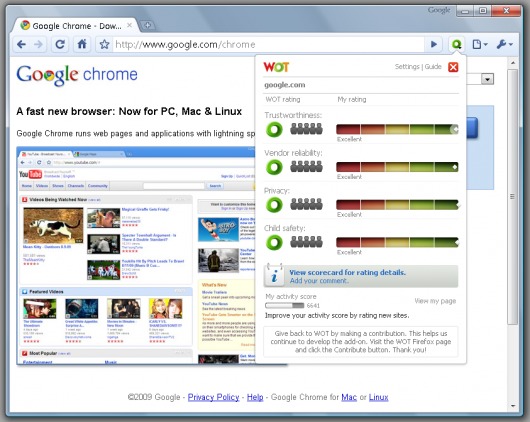
Task: Go to the home page icon
Action: coord(82,44)
